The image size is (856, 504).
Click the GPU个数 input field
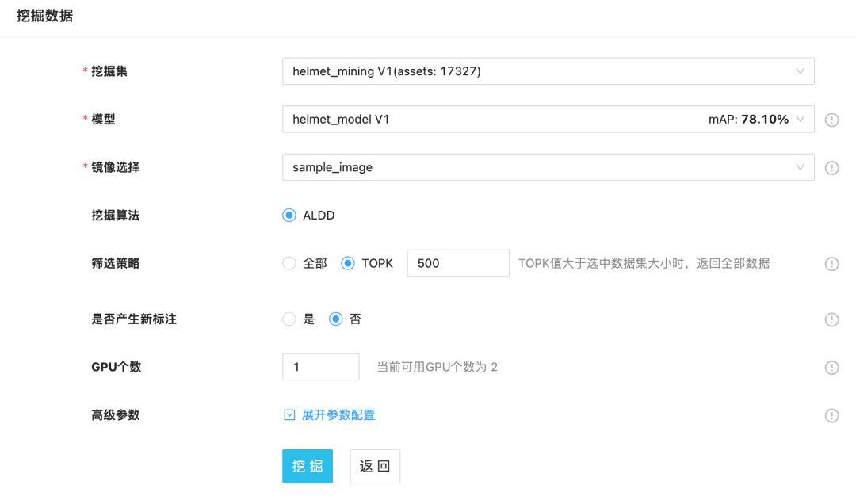(x=320, y=367)
